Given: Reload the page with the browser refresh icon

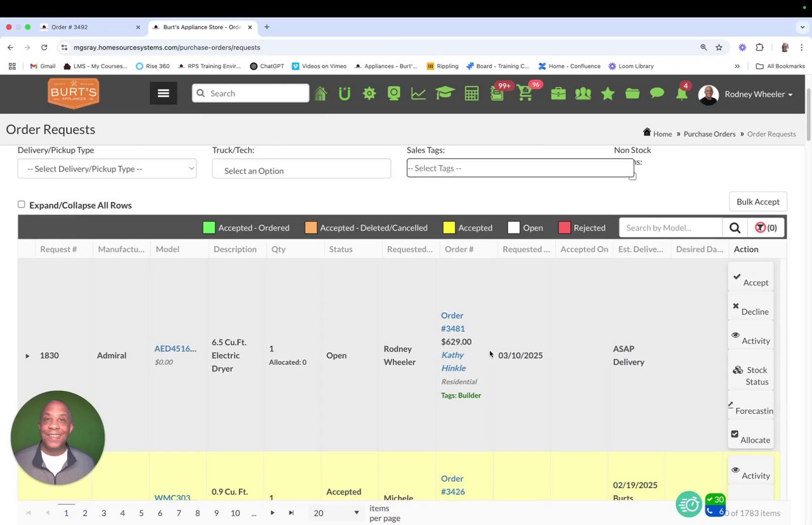Looking at the screenshot, I should 44,48.
